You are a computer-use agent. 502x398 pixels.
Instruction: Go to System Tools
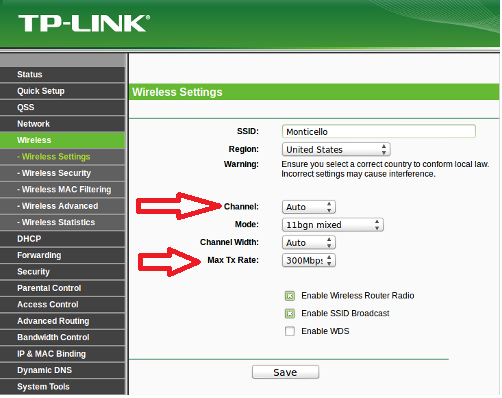click(63, 387)
